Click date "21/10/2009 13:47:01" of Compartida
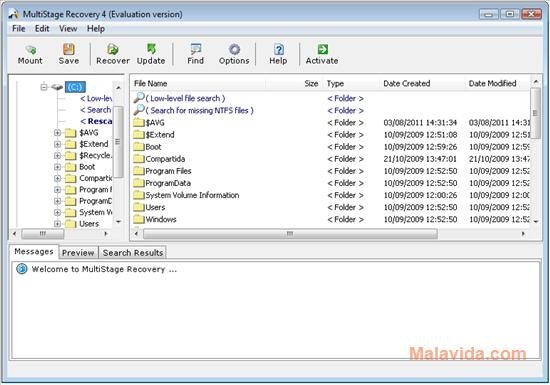Image resolution: width=550 pixels, height=385 pixels. point(420,159)
